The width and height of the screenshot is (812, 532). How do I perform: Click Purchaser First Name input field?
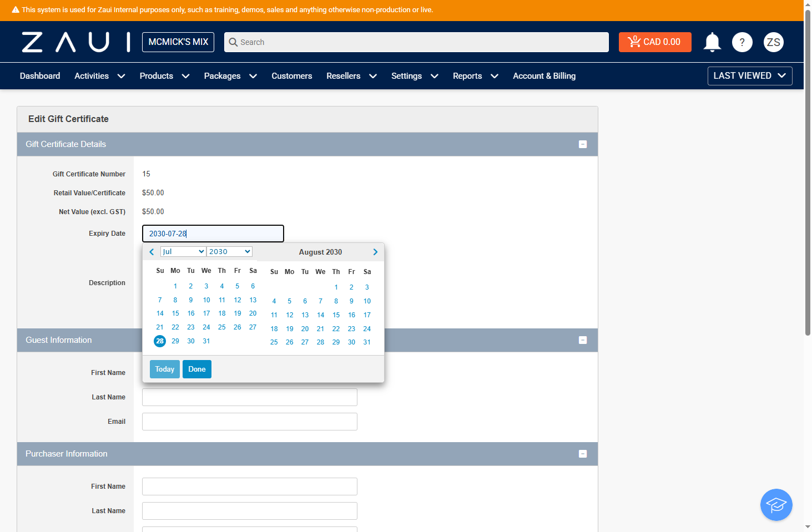[x=250, y=487]
